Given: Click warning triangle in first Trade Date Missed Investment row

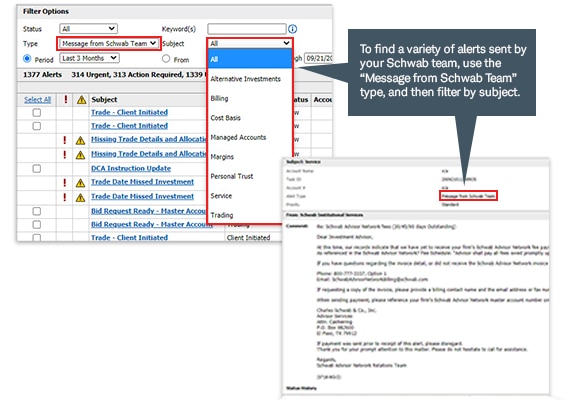Looking at the screenshot, I should point(80,183).
